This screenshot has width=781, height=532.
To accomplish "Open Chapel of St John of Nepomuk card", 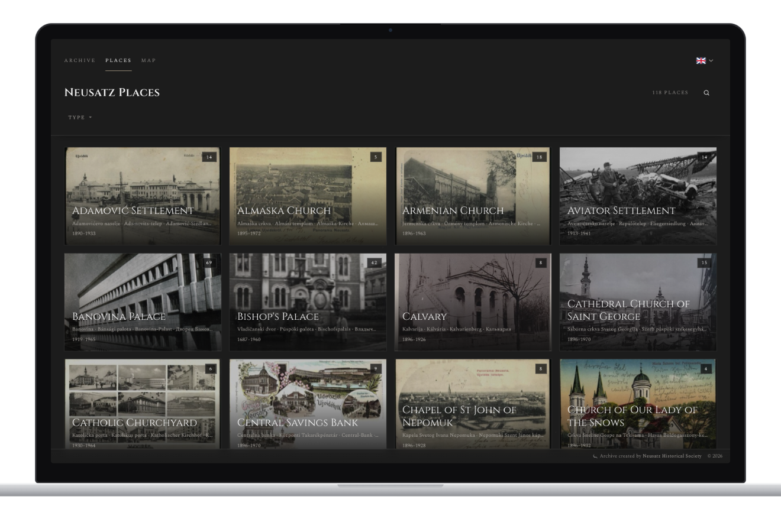I will [x=473, y=404].
